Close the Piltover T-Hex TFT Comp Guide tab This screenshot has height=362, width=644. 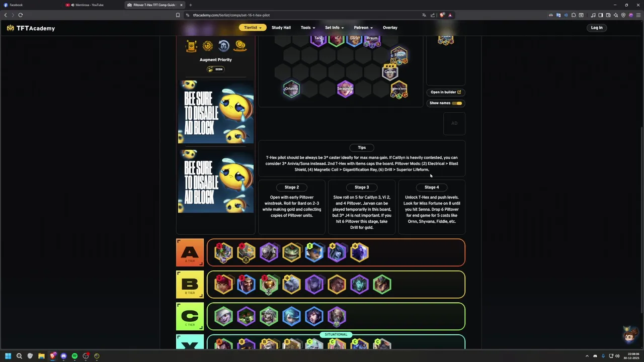181,5
